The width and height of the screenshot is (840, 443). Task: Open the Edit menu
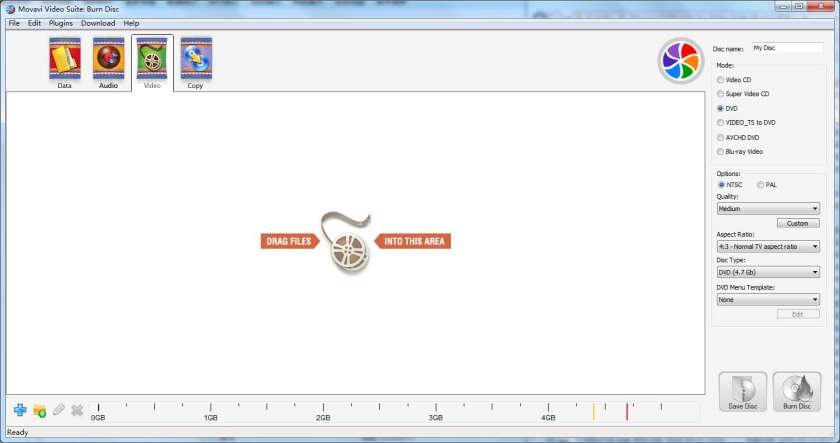(x=34, y=24)
